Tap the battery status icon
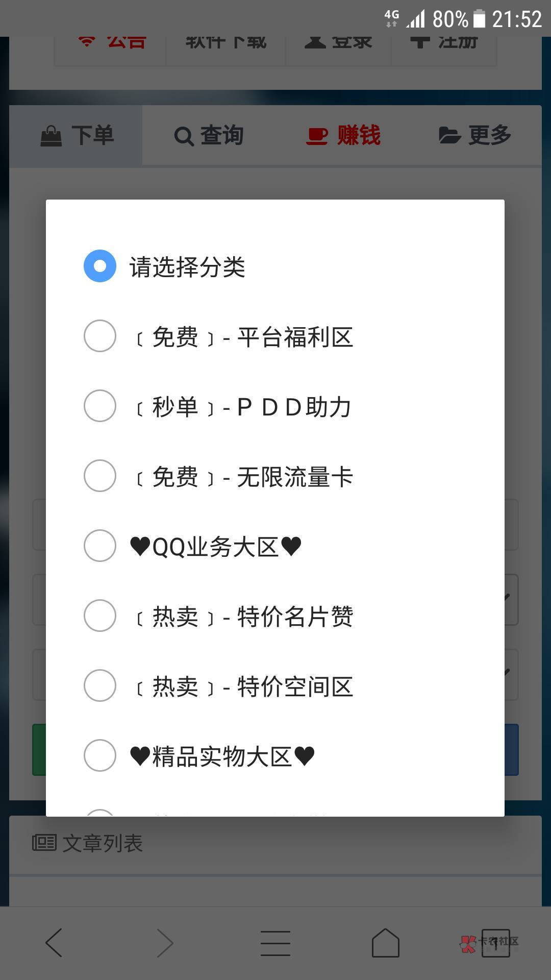Image resolution: width=551 pixels, height=980 pixels. (479, 19)
